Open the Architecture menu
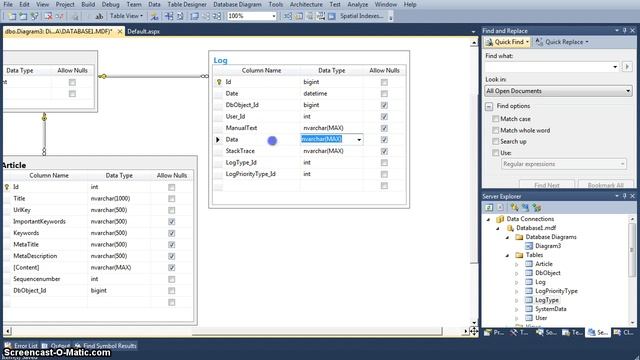Viewport: 640px width, 360px height. coord(306,4)
